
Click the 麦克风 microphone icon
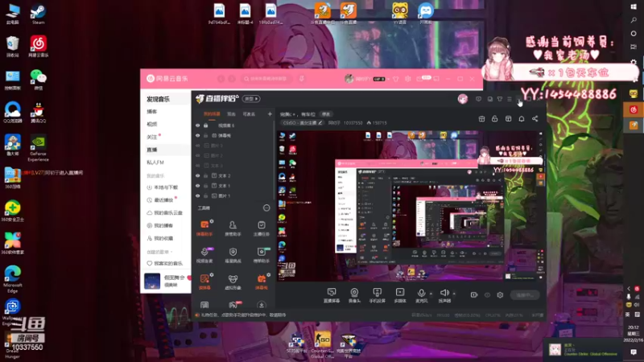click(421, 293)
